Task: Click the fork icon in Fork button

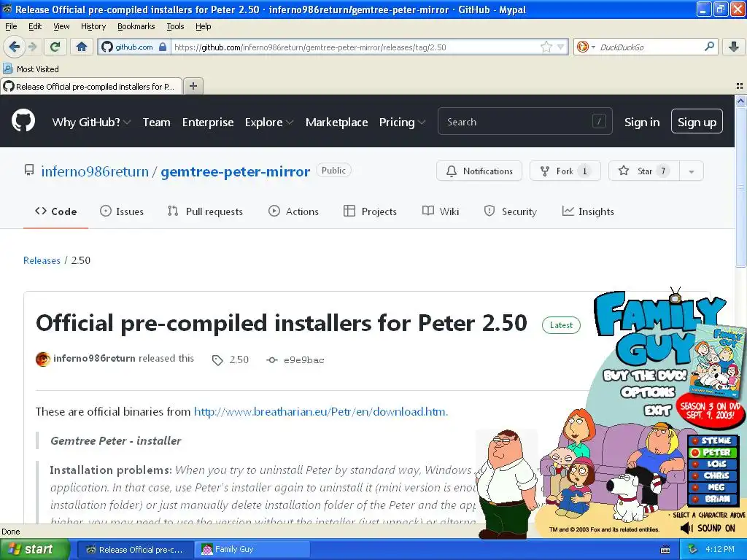Action: pos(544,171)
